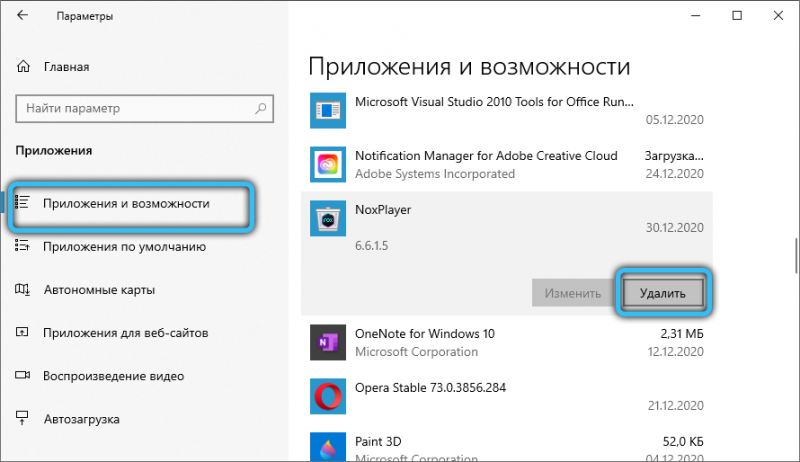The image size is (800, 462).
Task: Click the disabled Изменить button
Action: click(x=572, y=293)
